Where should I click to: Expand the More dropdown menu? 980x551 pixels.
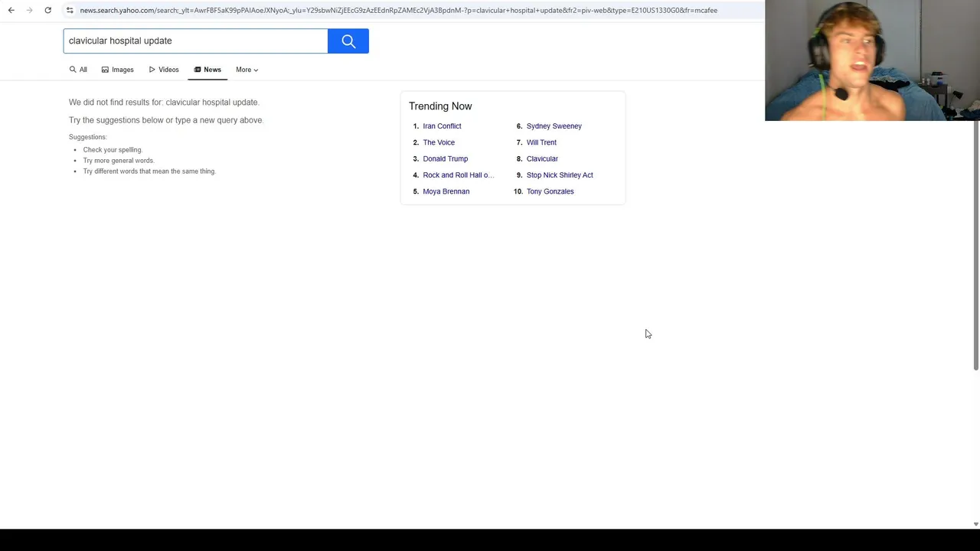click(x=247, y=70)
